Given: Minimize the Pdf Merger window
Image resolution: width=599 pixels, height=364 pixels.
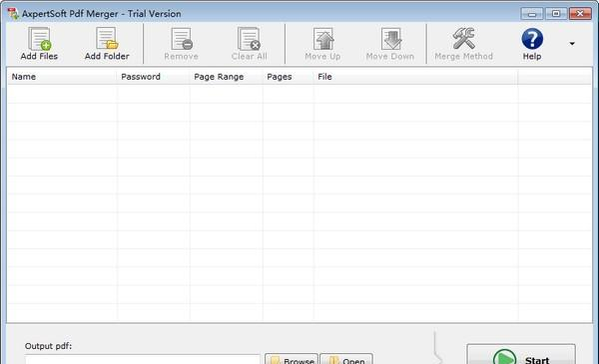Looking at the screenshot, I should pos(532,14).
